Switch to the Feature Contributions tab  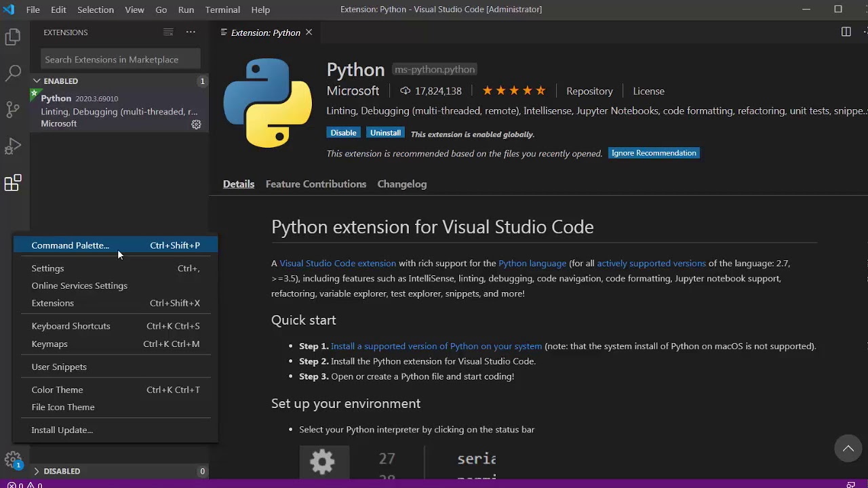[316, 184]
